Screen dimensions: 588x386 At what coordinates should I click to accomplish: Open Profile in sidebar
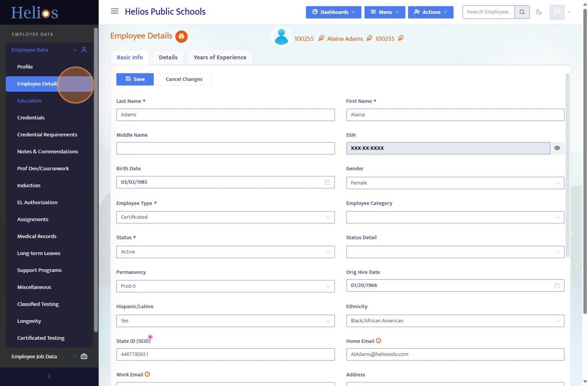tap(25, 67)
